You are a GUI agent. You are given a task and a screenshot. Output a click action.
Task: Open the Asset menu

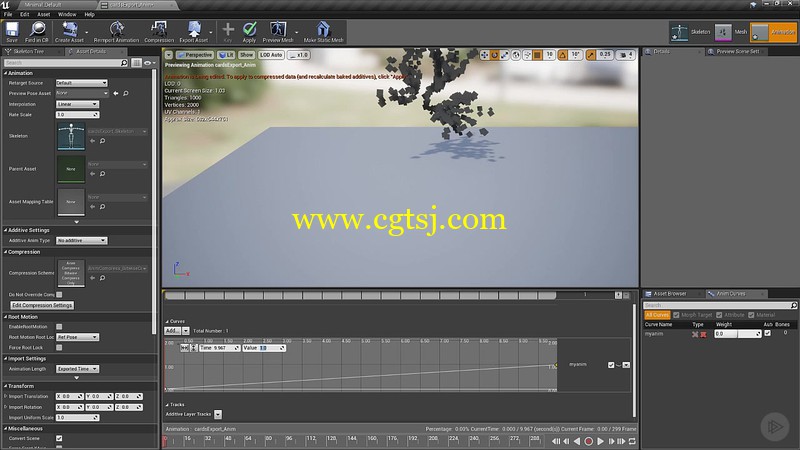point(44,14)
